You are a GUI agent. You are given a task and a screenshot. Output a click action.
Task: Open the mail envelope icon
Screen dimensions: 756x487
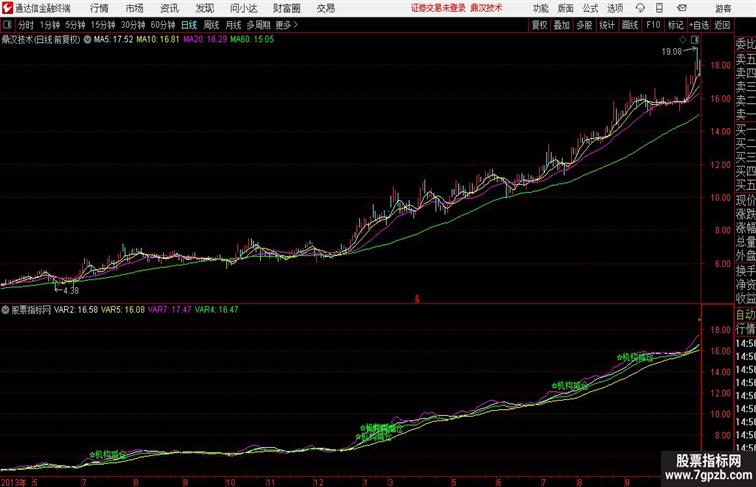[682, 8]
